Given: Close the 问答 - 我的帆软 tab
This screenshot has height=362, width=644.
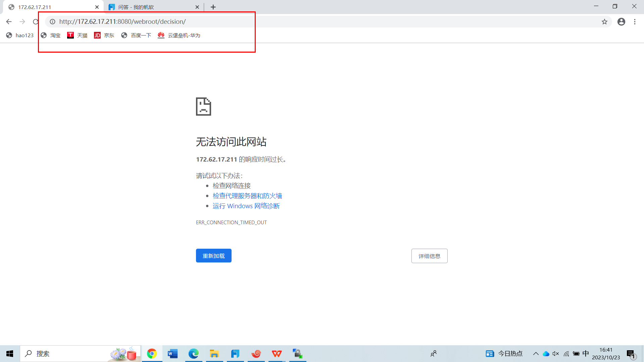Looking at the screenshot, I should [x=197, y=7].
